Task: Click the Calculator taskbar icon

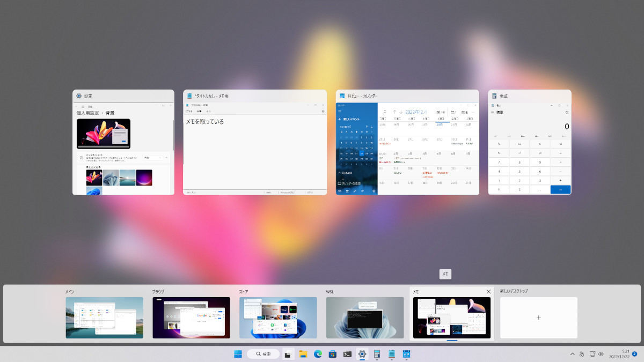Action: (377, 354)
